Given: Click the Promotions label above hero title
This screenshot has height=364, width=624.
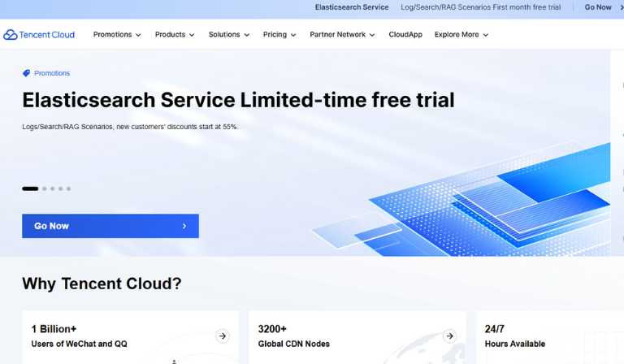Looking at the screenshot, I should click(52, 73).
